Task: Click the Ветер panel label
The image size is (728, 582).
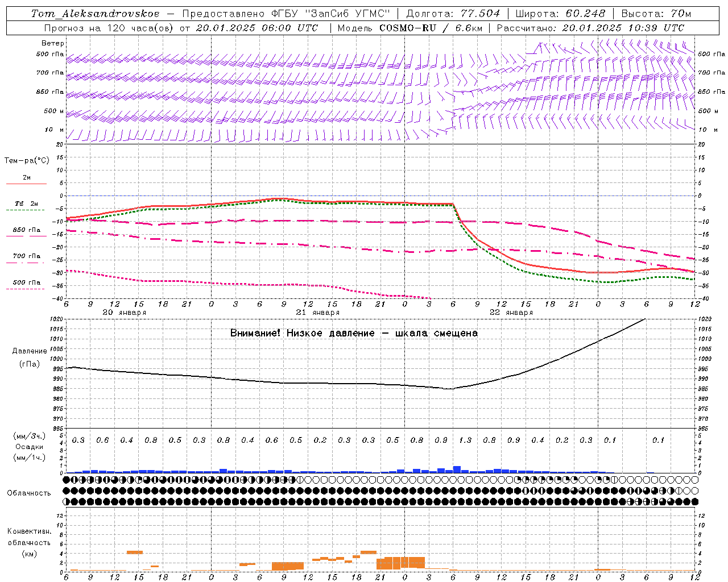Action: click(53, 43)
